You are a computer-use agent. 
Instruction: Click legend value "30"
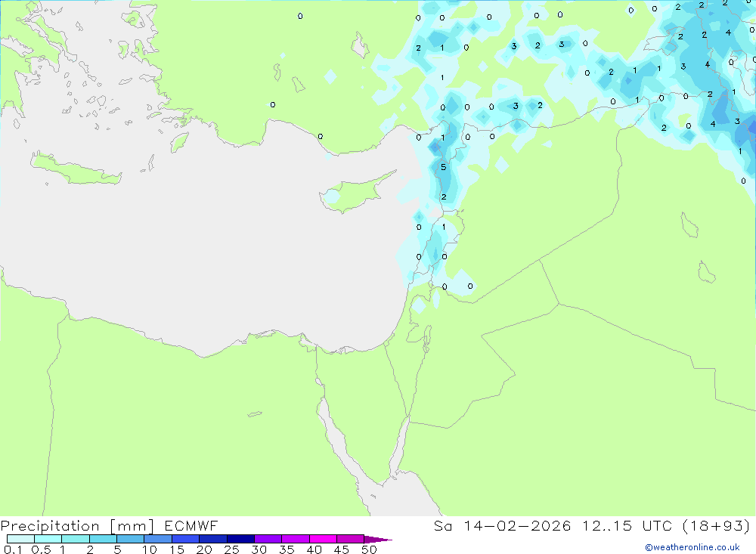point(259,549)
